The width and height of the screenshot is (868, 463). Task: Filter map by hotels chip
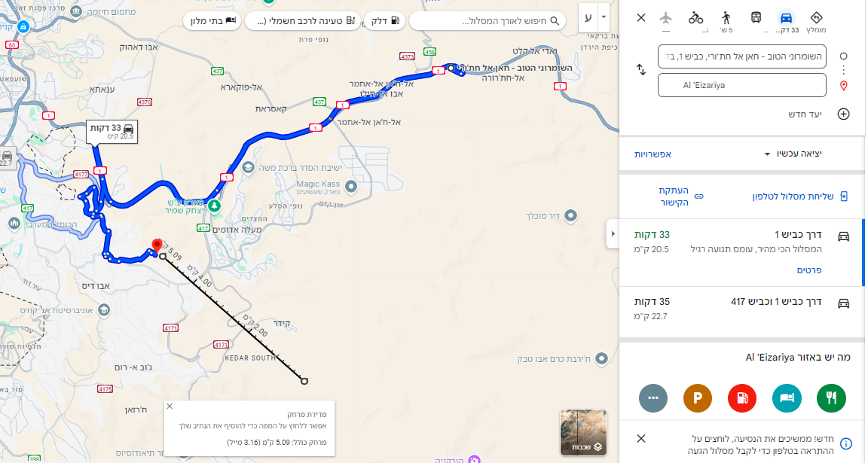(x=212, y=21)
